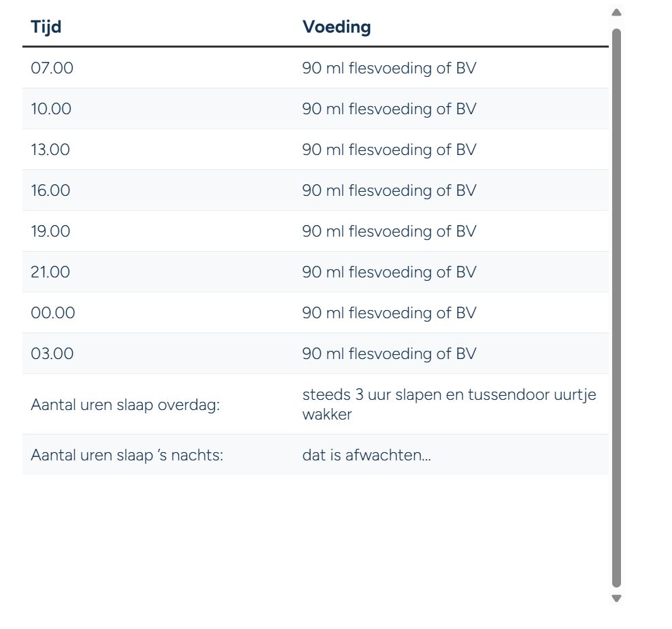Click the 19.00 time cell

pyautogui.click(x=50, y=231)
